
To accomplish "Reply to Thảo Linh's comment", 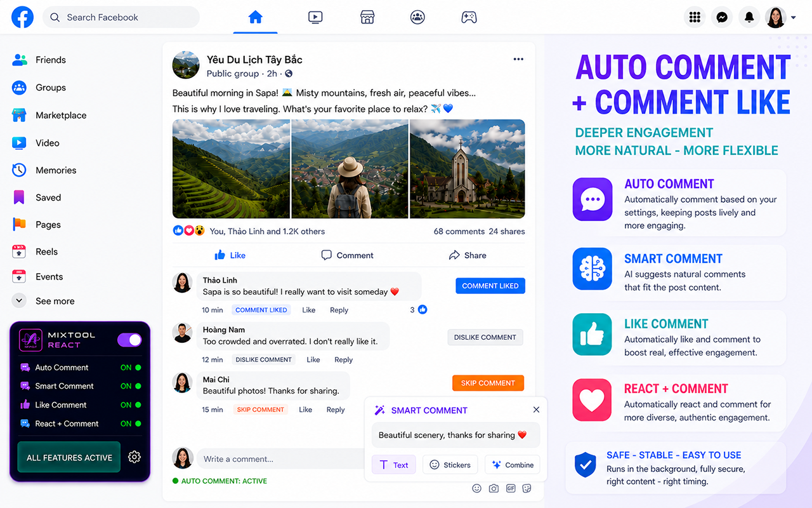I will [339, 310].
